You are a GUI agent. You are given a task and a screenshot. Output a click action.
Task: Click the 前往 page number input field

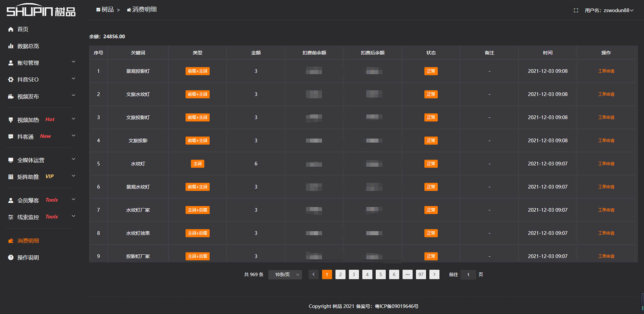(x=468, y=274)
